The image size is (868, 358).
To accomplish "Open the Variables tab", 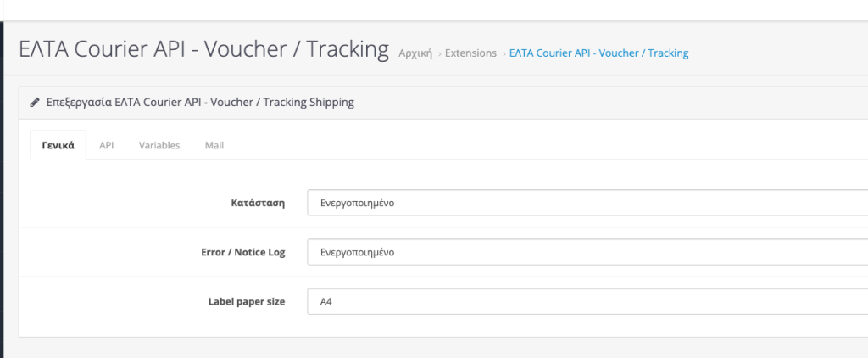I will 159,145.
